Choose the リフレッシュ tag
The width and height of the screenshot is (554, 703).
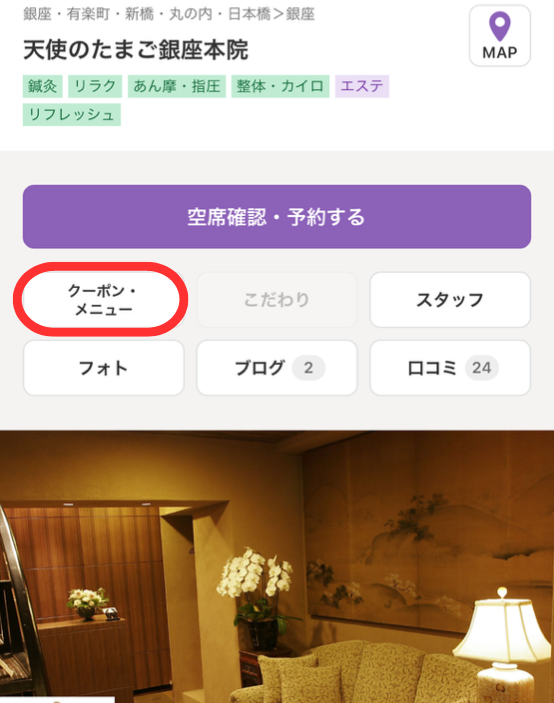72,115
